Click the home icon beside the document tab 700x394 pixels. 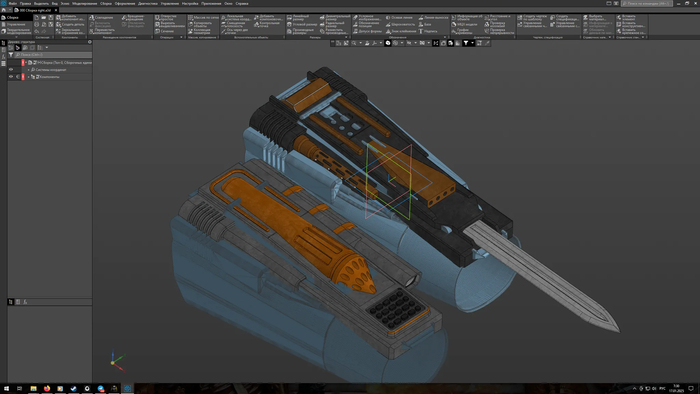[x=4, y=10]
